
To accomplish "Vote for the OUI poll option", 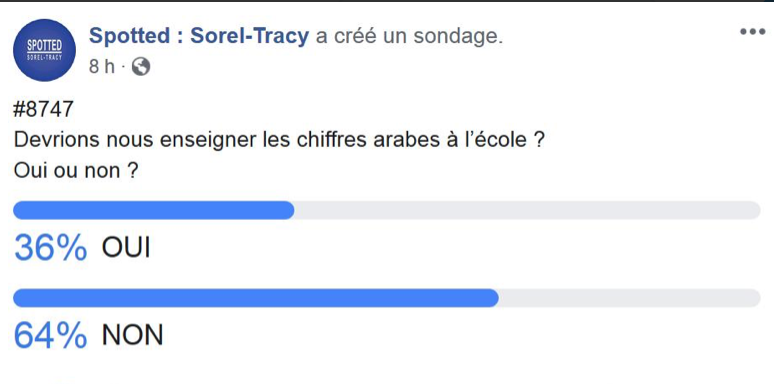I will click(x=125, y=247).
